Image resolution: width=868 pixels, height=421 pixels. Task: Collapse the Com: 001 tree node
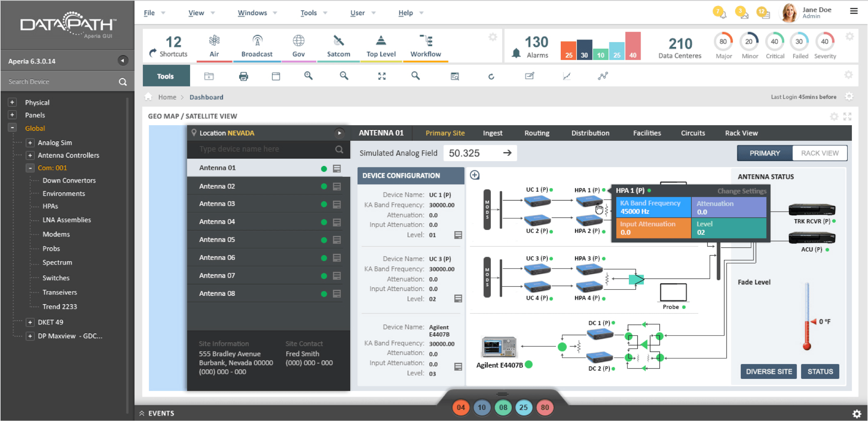coord(30,167)
